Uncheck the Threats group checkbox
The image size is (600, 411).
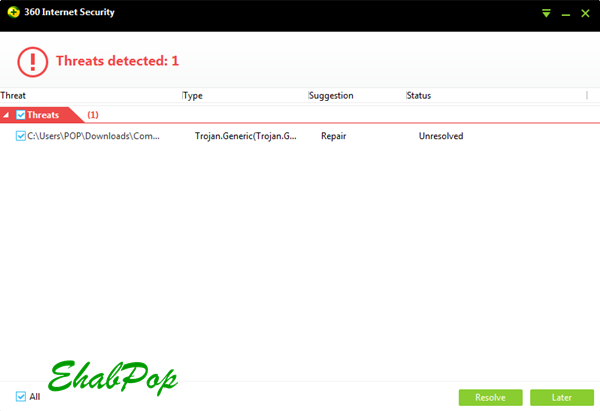click(21, 115)
